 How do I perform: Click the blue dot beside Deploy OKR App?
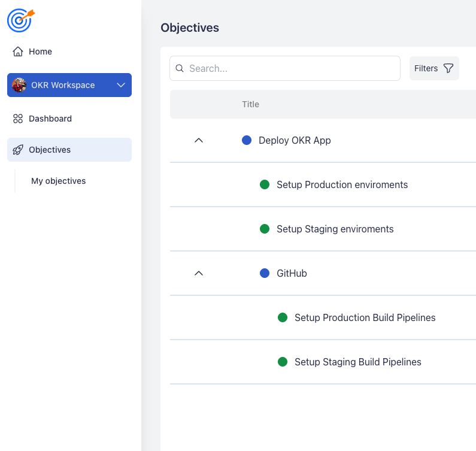point(247,140)
